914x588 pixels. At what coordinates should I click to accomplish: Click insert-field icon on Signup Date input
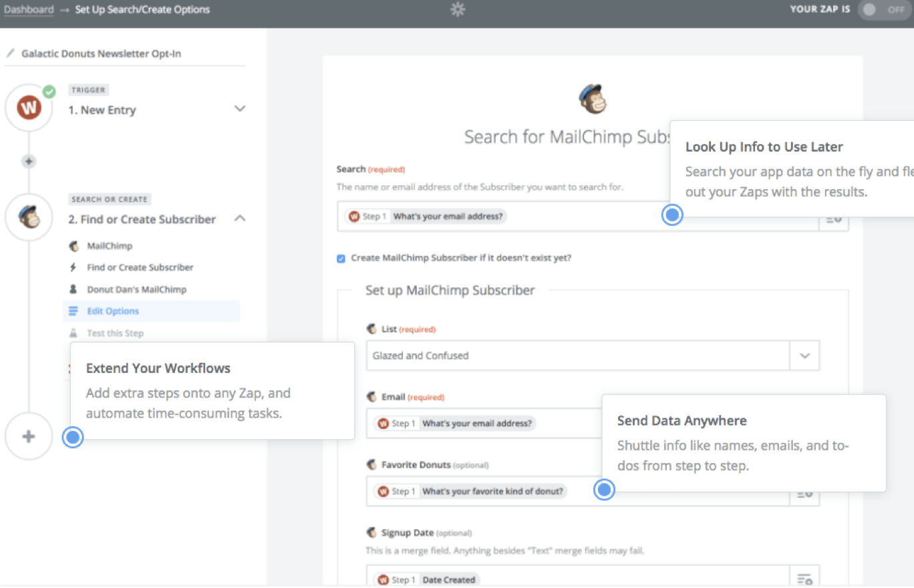[x=804, y=579]
